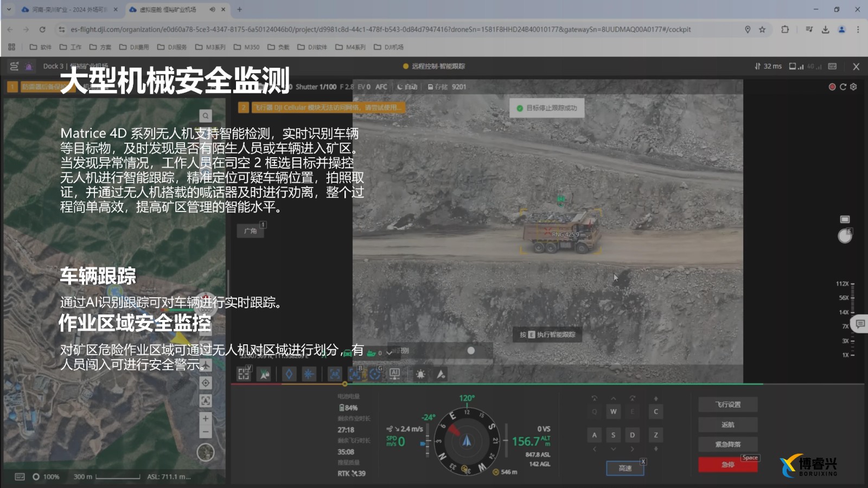Click the 按E执行智能跟踪 prompt

547,335
